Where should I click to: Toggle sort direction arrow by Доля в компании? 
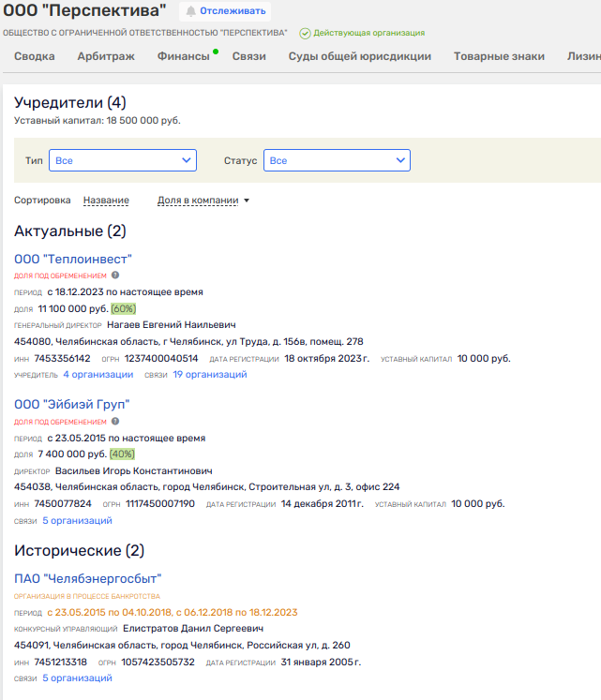click(247, 201)
